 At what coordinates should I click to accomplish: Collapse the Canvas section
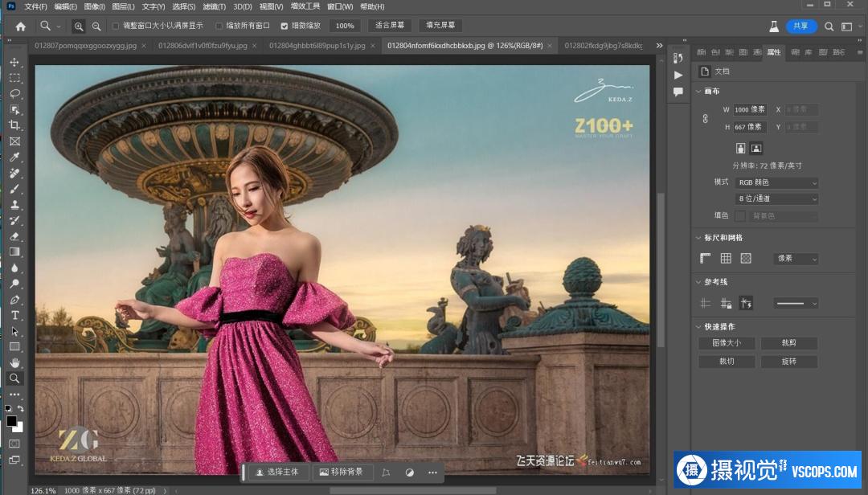coord(698,92)
